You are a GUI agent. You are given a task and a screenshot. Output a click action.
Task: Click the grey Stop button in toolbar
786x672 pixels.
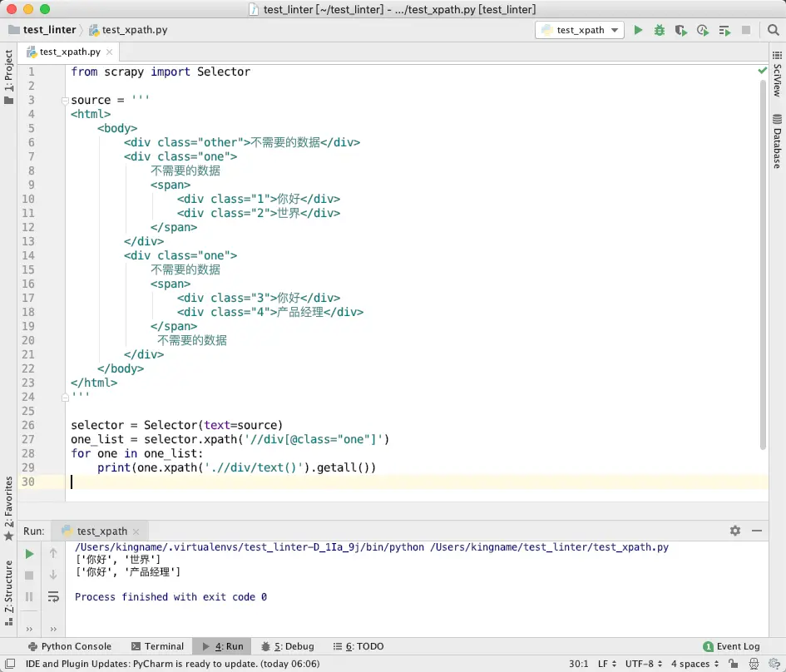746,30
